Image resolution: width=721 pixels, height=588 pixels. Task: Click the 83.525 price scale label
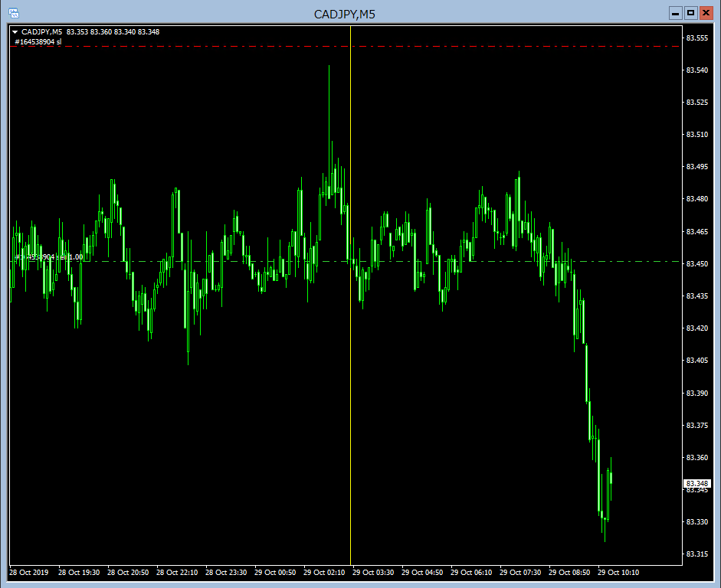697,103
